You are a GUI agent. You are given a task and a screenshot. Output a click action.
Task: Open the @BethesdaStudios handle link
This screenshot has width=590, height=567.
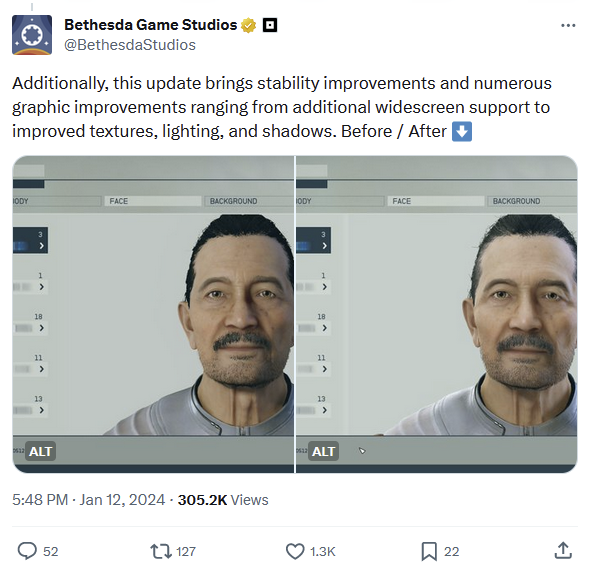[130, 45]
